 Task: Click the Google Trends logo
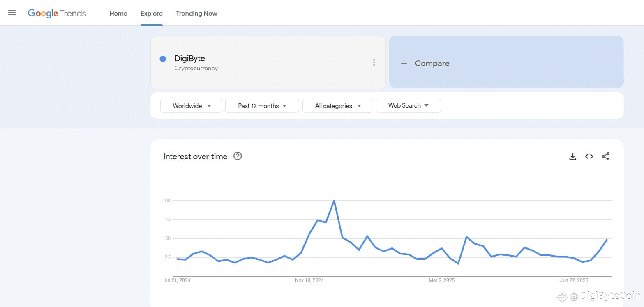[x=57, y=13]
